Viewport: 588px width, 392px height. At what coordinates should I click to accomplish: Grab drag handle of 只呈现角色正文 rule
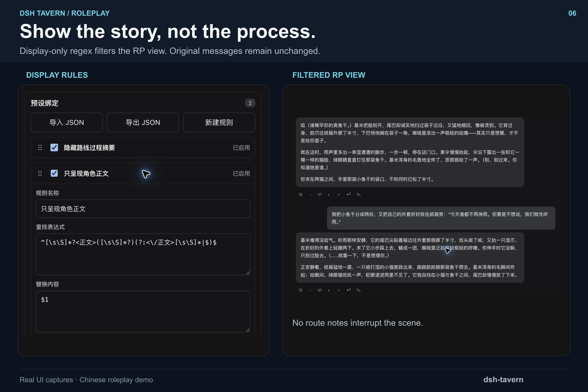(x=40, y=173)
